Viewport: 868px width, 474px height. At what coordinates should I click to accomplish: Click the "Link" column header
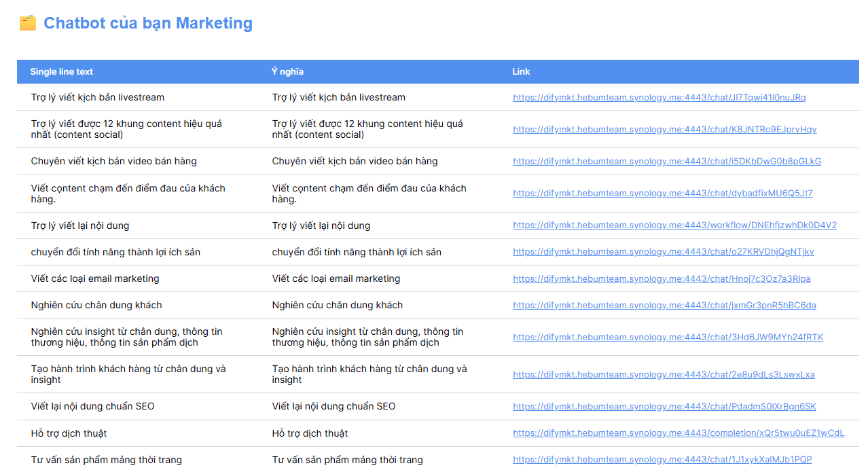pos(521,72)
